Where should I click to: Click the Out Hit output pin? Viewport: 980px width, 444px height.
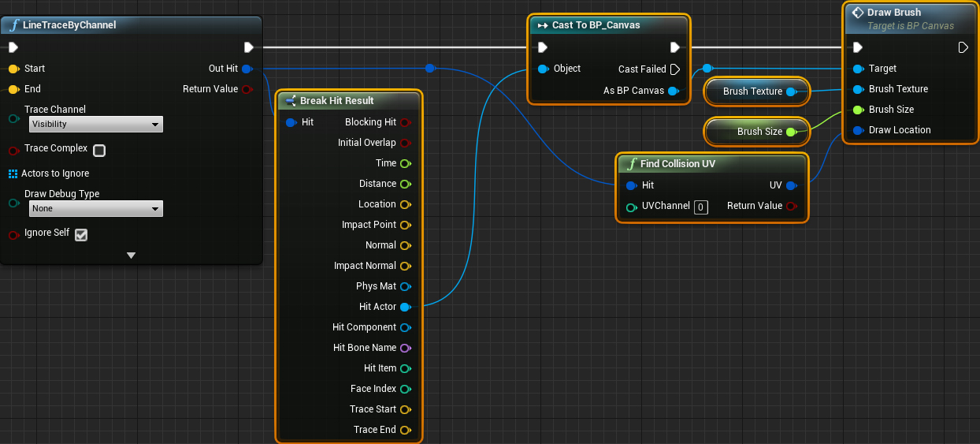point(247,69)
